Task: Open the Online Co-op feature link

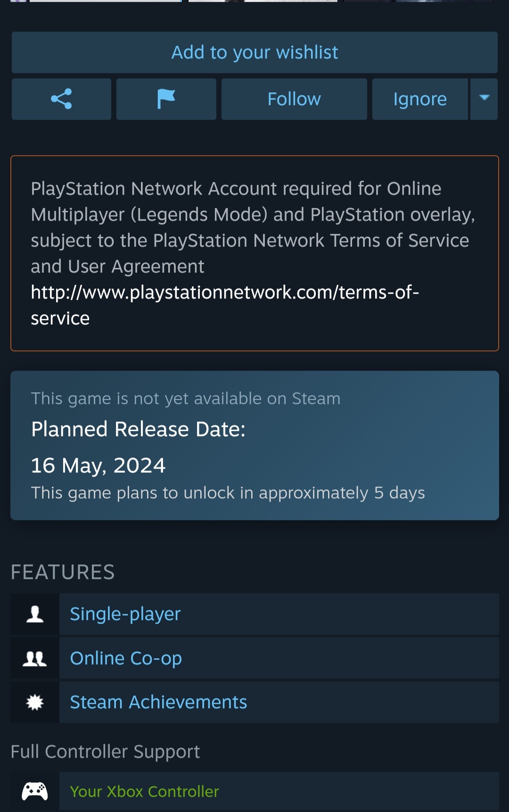Action: coord(126,658)
